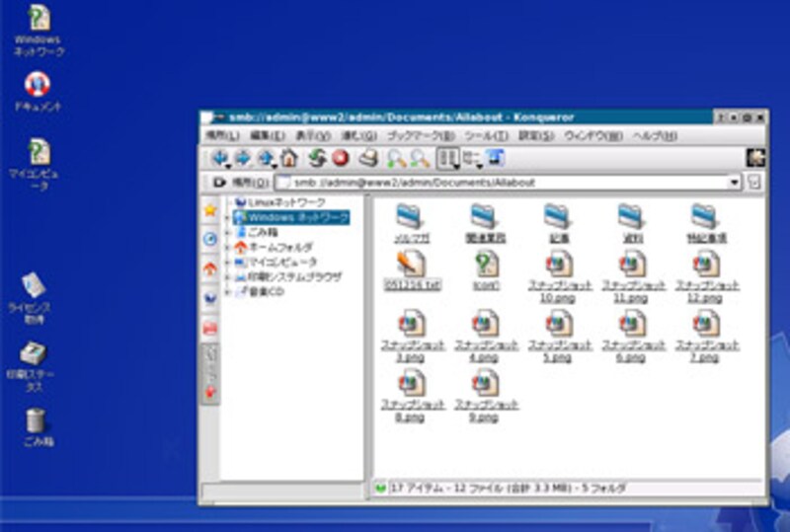Open the 進む(G) menu
Screen dimensions: 790x532
click(359, 135)
